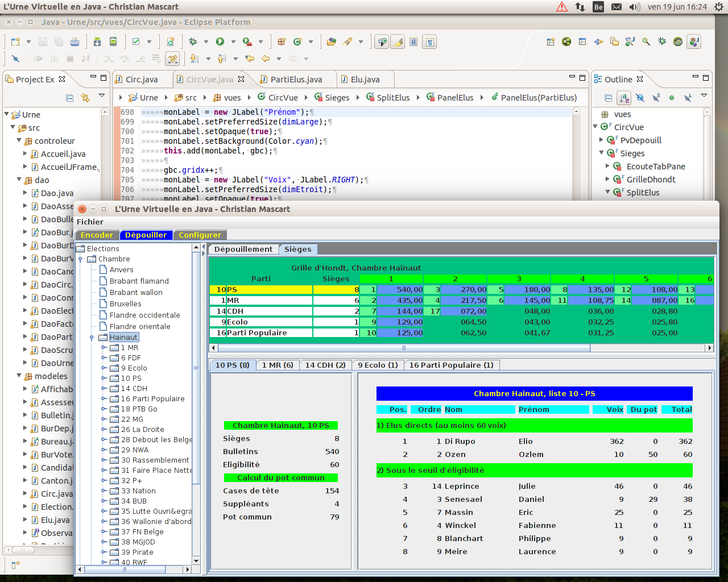The image size is (728, 582).
Task: Click the New wizard icon in Eclipse toolbar
Action: pos(15,42)
